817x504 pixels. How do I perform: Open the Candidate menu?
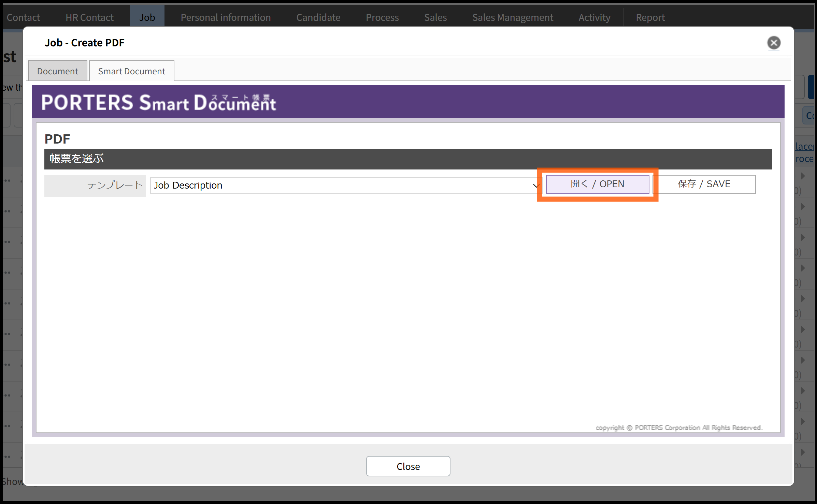[318, 17]
